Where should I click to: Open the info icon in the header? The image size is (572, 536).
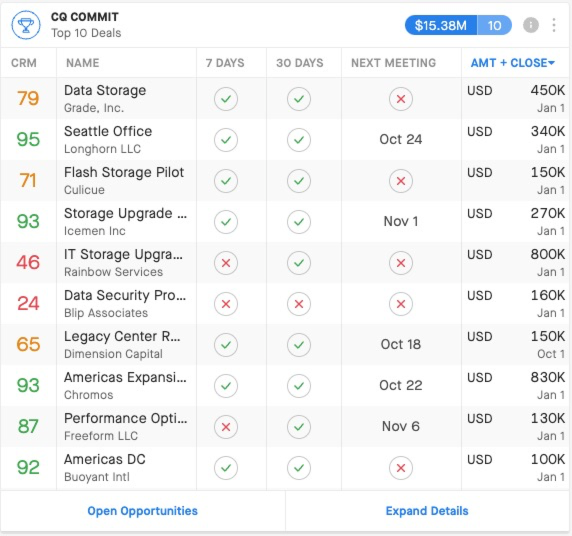531,25
